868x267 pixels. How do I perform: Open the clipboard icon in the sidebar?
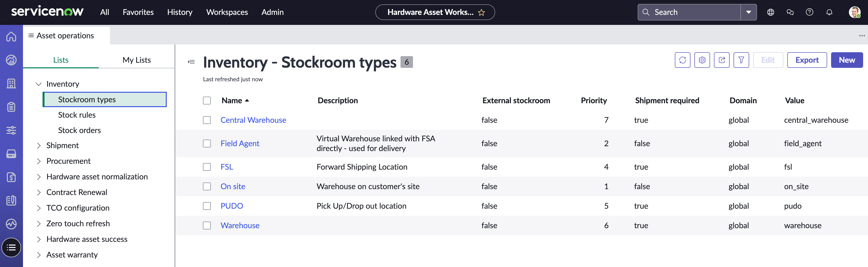[x=11, y=107]
